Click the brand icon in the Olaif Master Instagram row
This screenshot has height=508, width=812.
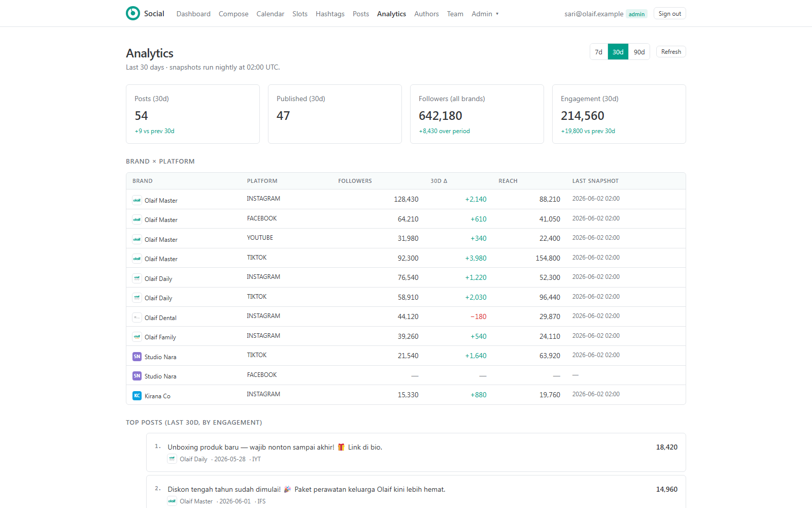(x=137, y=200)
